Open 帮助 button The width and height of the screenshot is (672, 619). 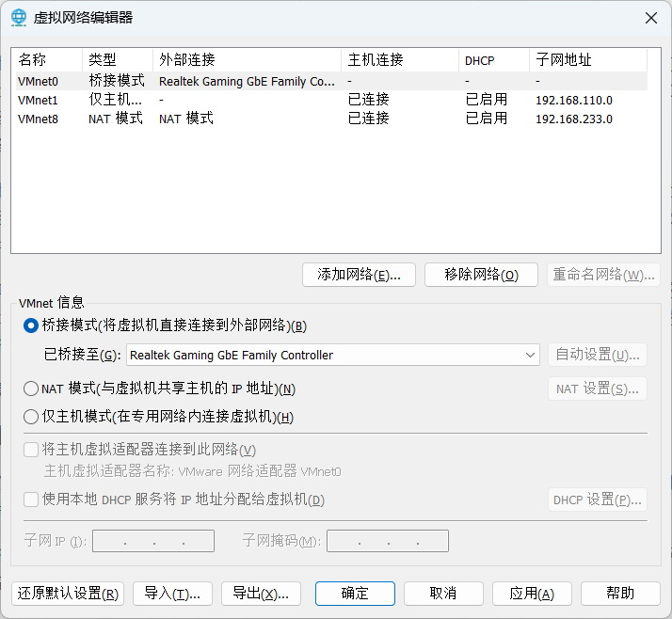[x=620, y=594]
